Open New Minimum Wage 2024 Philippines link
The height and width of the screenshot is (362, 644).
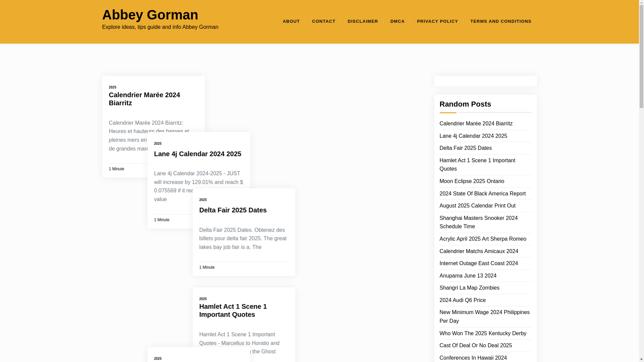[484, 316]
